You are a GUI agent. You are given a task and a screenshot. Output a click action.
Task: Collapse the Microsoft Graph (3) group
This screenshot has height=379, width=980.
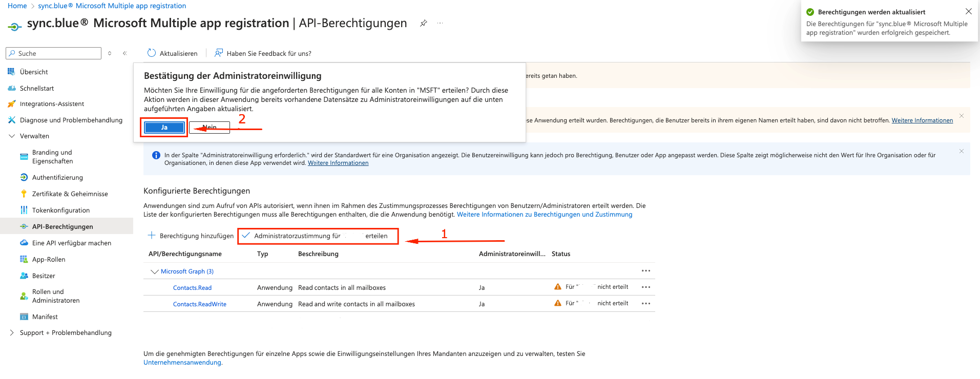click(x=154, y=271)
